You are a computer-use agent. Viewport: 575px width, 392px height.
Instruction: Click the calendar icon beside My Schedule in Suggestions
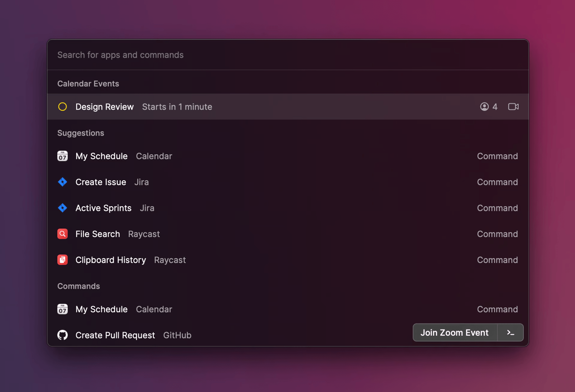(62, 156)
